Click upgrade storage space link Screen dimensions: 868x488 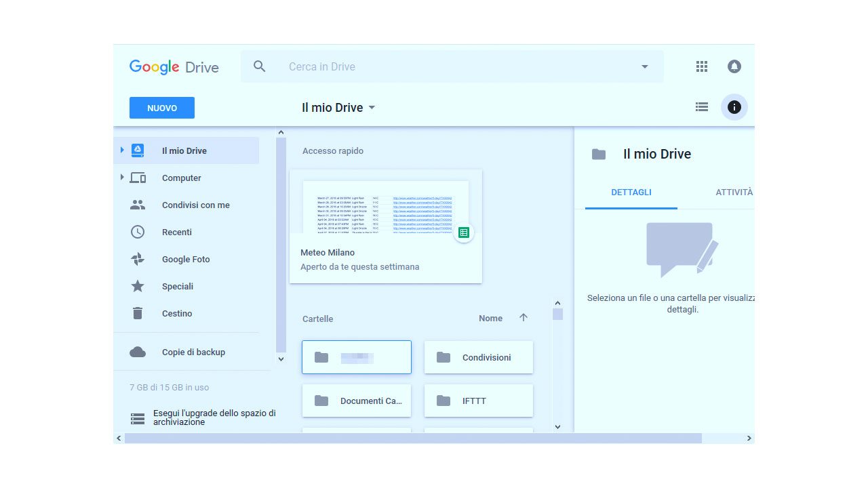tap(214, 418)
